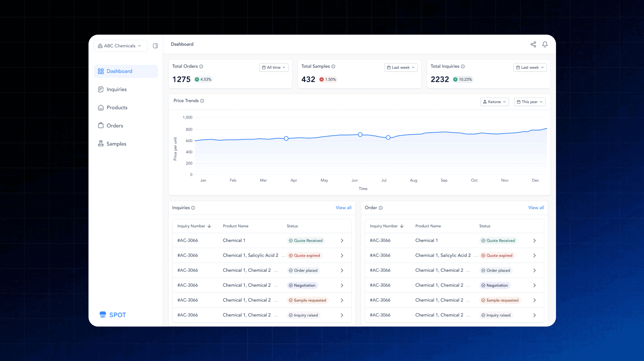Expand Quote Received row in Inquiries table

tap(342, 241)
